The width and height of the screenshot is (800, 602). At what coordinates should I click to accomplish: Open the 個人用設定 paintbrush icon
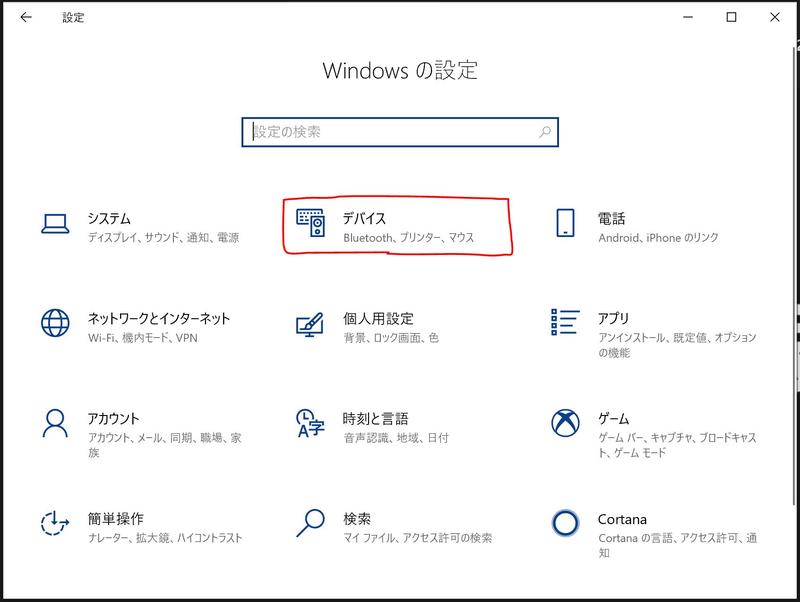click(310, 324)
